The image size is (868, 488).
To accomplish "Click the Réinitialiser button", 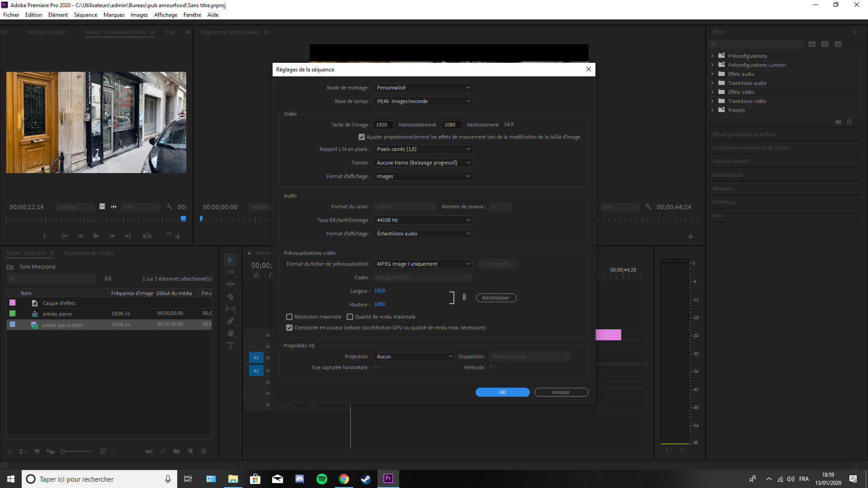I will point(496,298).
